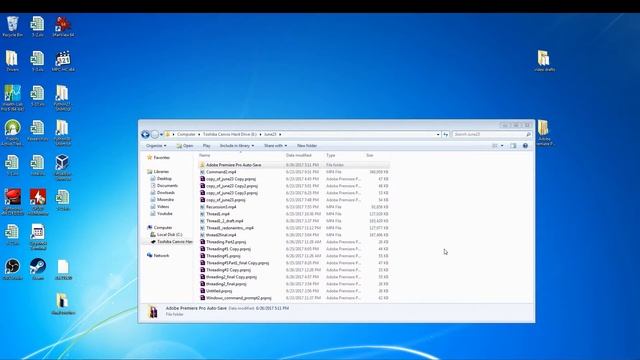Click the Explorer Forward arrow button
The height and width of the screenshot is (360, 640).
[x=155, y=134]
